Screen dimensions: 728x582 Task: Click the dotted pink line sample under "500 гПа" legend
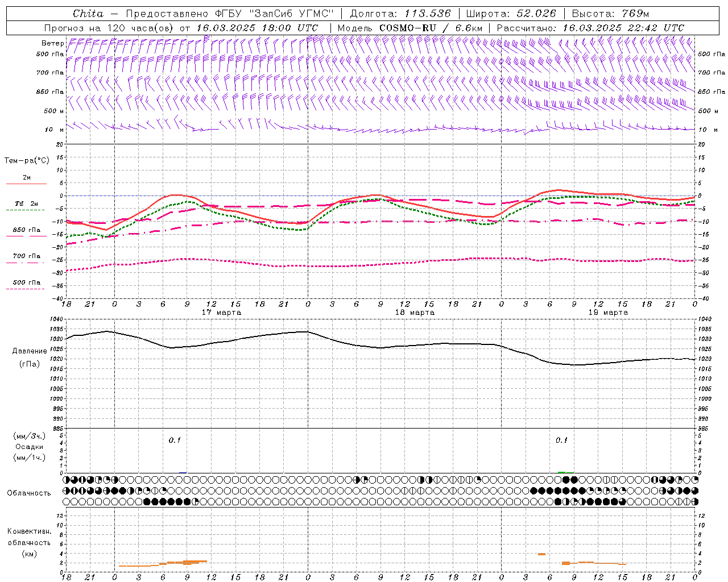point(26,289)
